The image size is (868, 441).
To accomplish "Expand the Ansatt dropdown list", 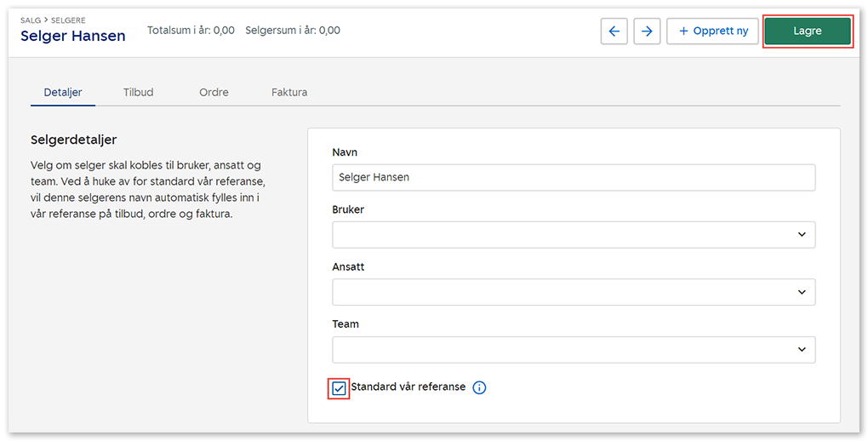I will tap(573, 292).
